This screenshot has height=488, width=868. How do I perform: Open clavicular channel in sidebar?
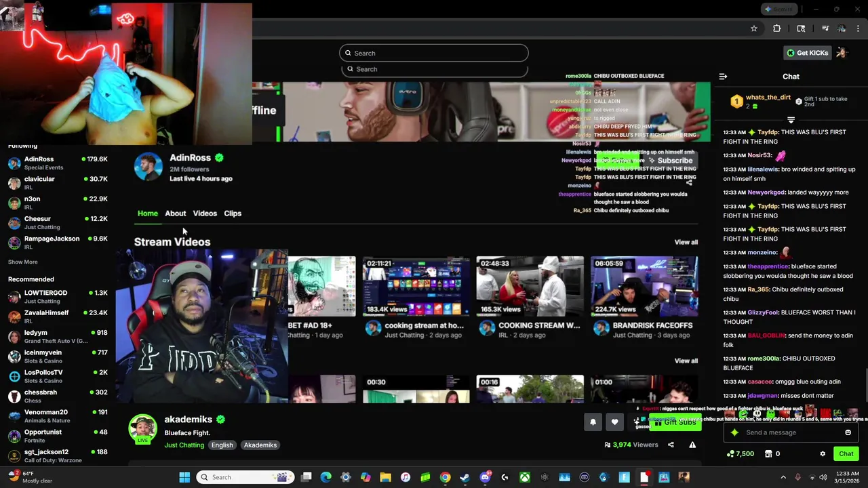[58, 183]
